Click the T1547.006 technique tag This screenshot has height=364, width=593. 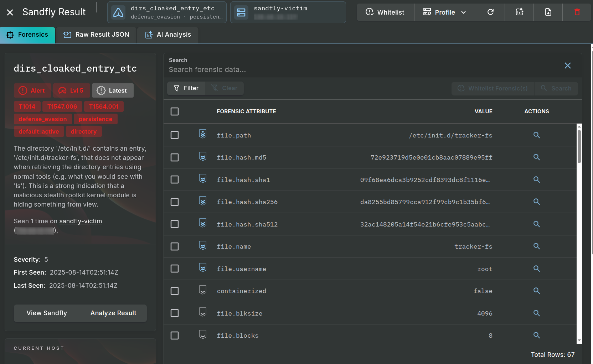(x=62, y=106)
